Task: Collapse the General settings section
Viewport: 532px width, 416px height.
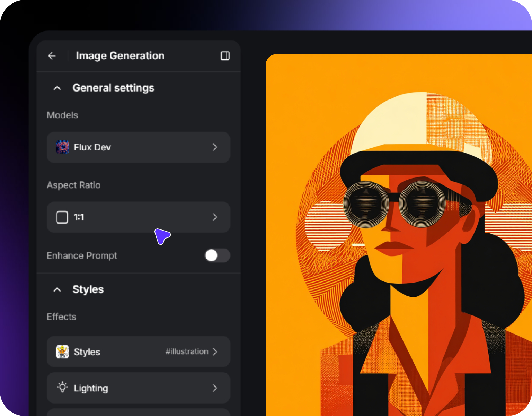Action: tap(57, 88)
